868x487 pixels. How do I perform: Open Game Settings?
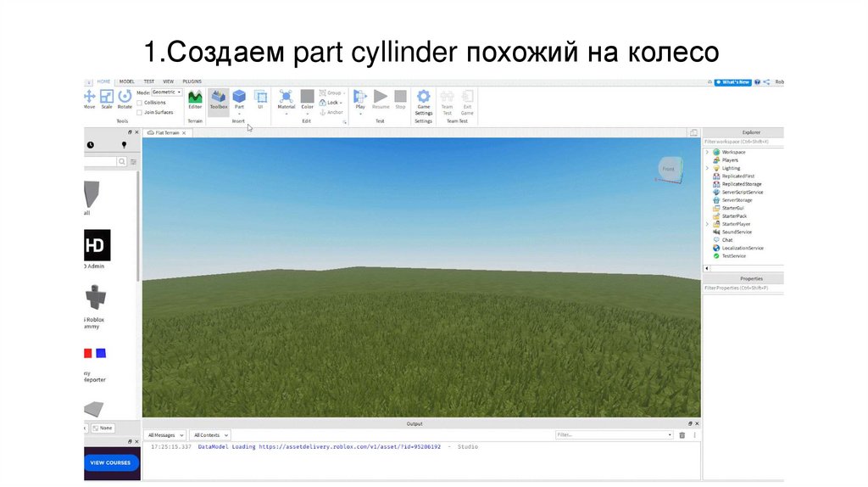tap(424, 102)
